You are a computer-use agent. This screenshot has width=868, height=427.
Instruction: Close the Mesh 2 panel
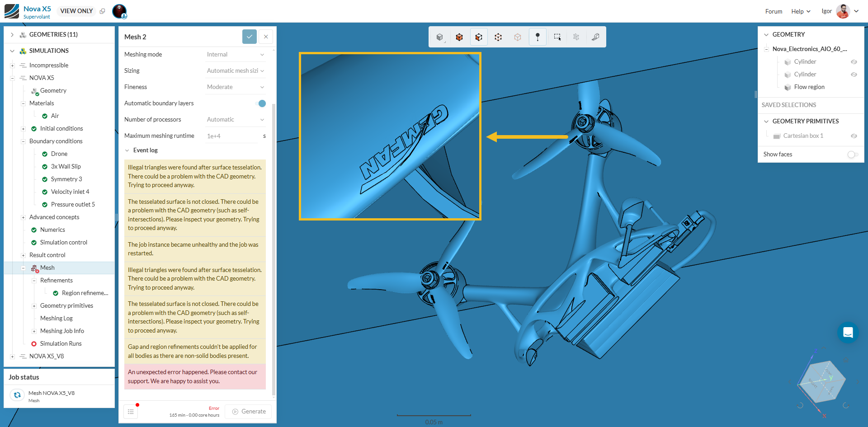(x=266, y=37)
